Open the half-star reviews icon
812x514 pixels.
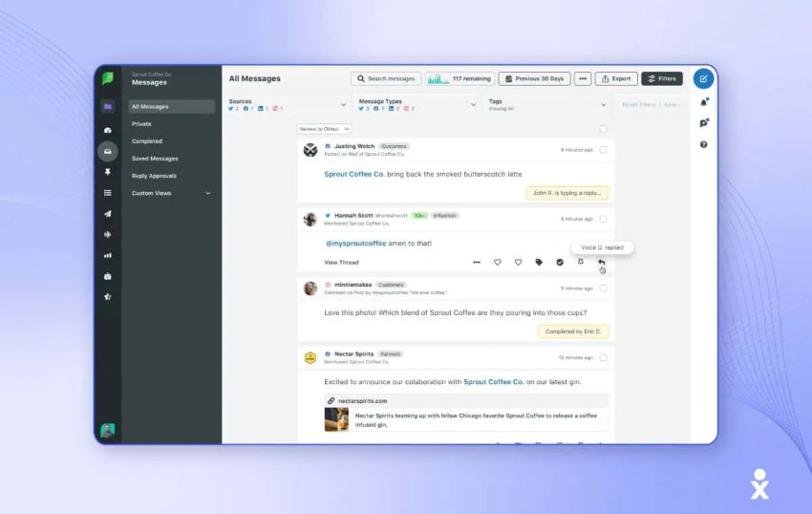[x=108, y=297]
